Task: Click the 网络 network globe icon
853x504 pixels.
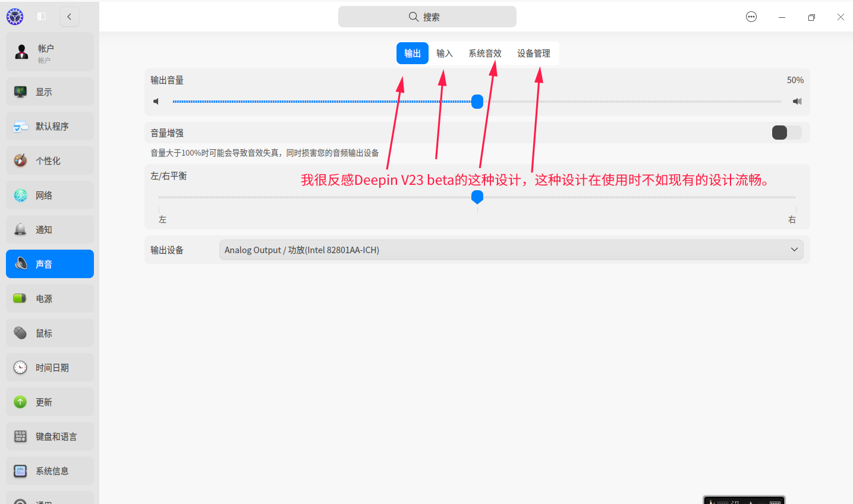Action: (x=20, y=195)
